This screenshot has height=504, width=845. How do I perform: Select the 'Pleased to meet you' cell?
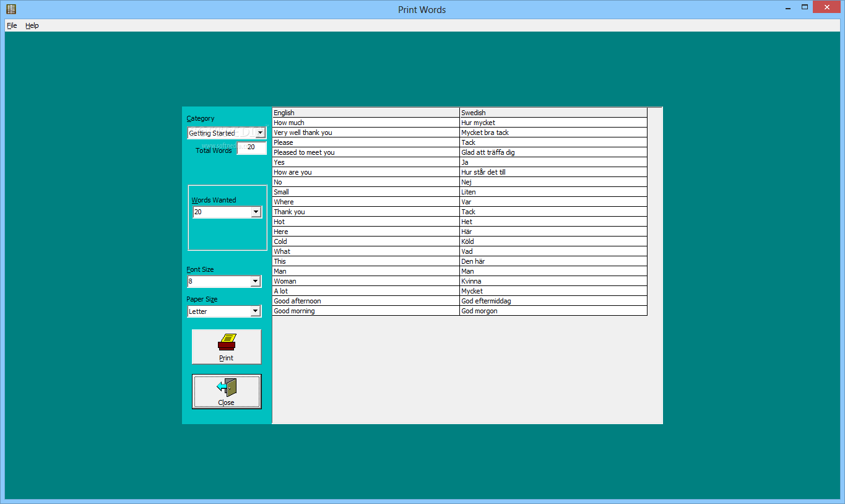(366, 152)
